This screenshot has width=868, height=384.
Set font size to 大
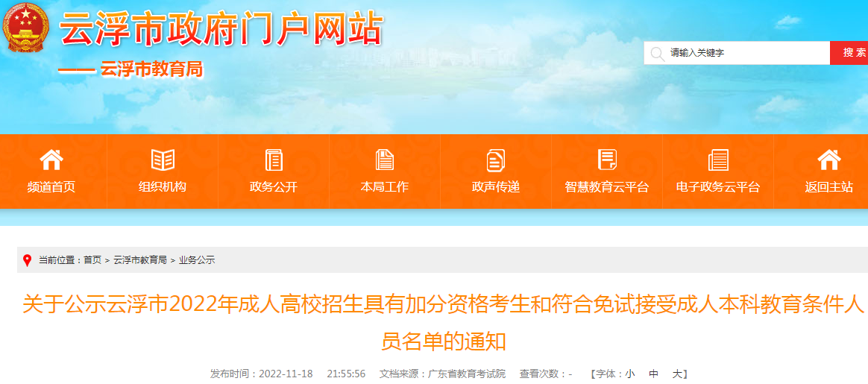(x=677, y=374)
